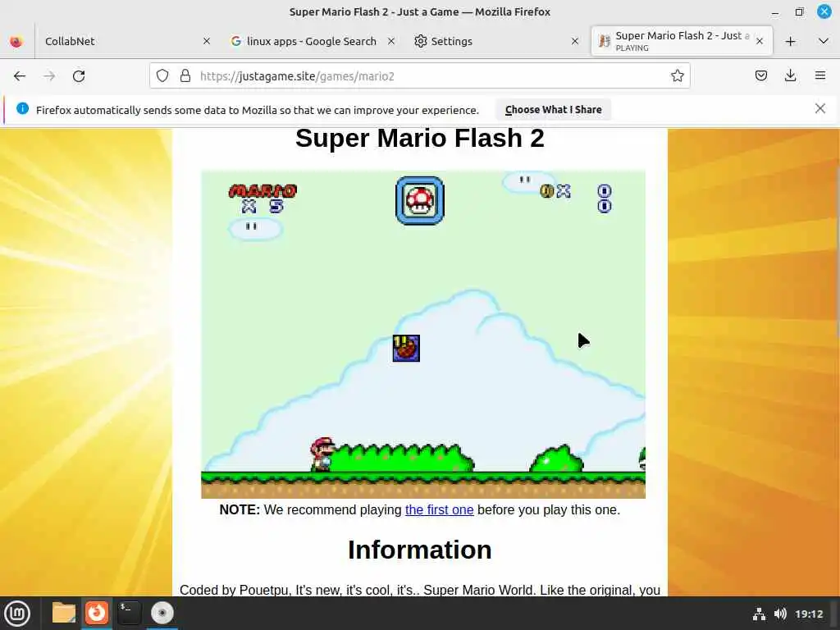Open tracking protection shield icon
840x630 pixels.
[162, 76]
